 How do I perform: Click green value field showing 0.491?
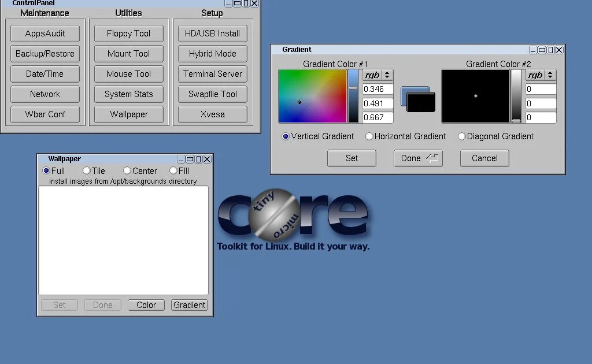point(378,103)
